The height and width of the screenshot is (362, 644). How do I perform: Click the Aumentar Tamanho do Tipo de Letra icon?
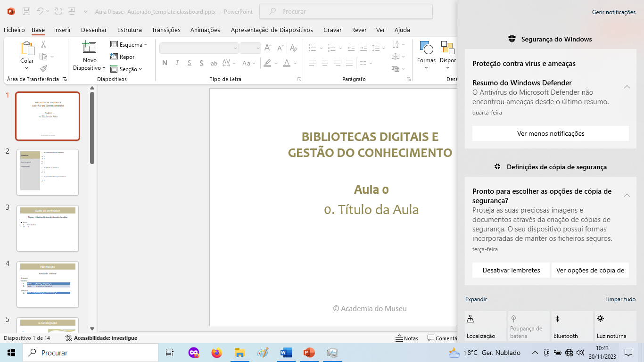click(x=267, y=47)
